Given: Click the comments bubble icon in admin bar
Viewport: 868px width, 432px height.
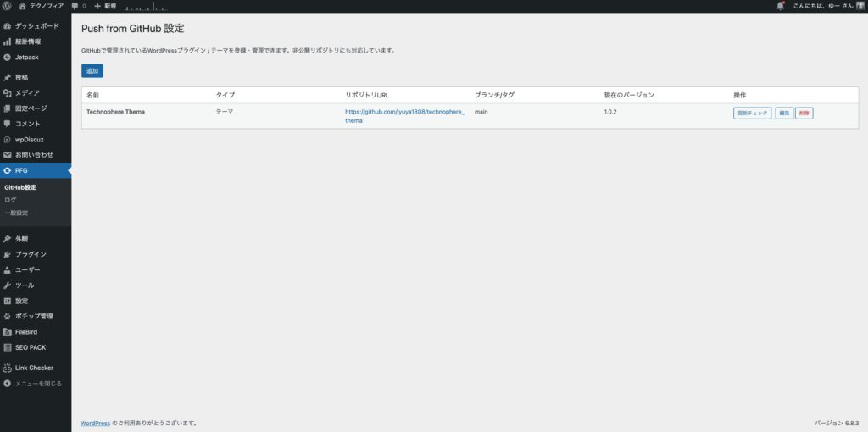Looking at the screenshot, I should pos(75,6).
